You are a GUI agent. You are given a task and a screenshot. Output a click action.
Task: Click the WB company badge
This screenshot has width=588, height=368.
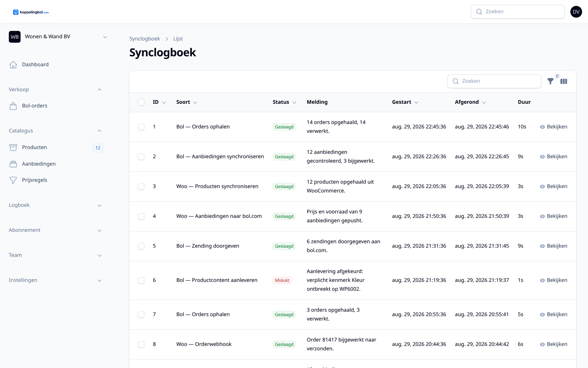[x=15, y=37]
